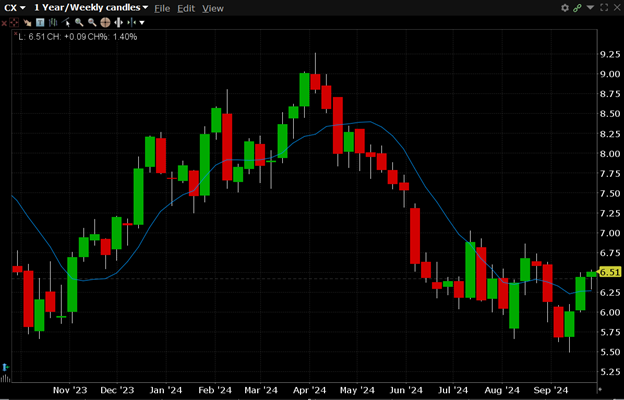Click the 7.00 price axis label
624x400 pixels.
610,233
